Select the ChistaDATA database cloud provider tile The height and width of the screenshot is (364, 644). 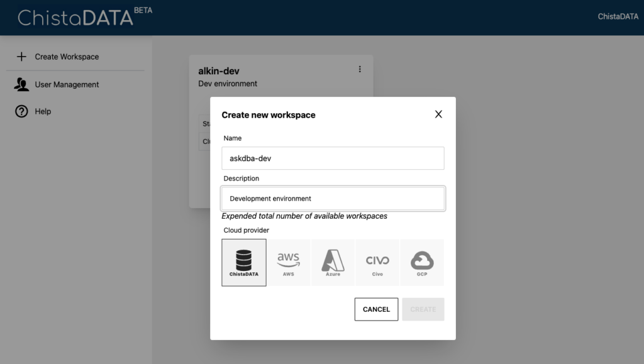[x=244, y=262]
